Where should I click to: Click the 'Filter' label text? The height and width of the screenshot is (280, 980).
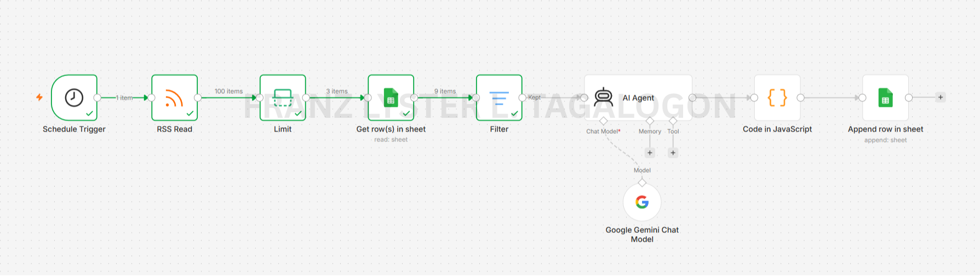coord(499,129)
